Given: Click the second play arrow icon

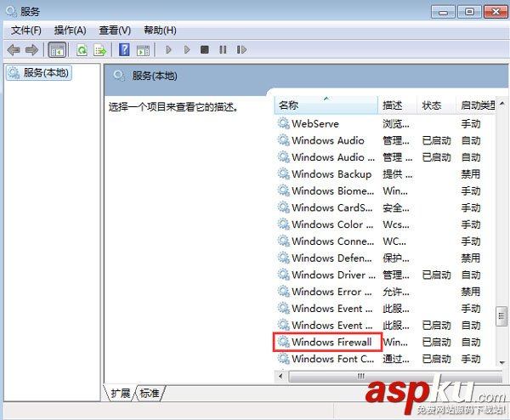Looking at the screenshot, I should [187, 50].
